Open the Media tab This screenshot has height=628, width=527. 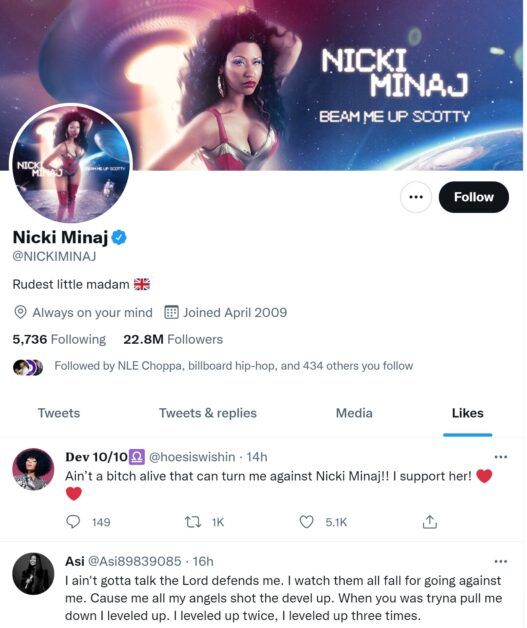pyautogui.click(x=354, y=413)
